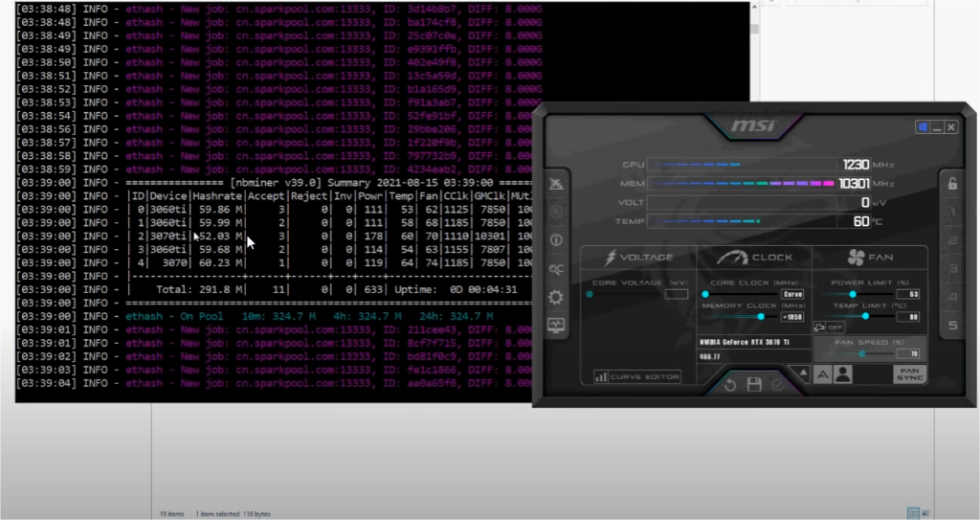Click the Fan Speed slider handle
Image resolution: width=980 pixels, height=520 pixels.
tap(862, 354)
